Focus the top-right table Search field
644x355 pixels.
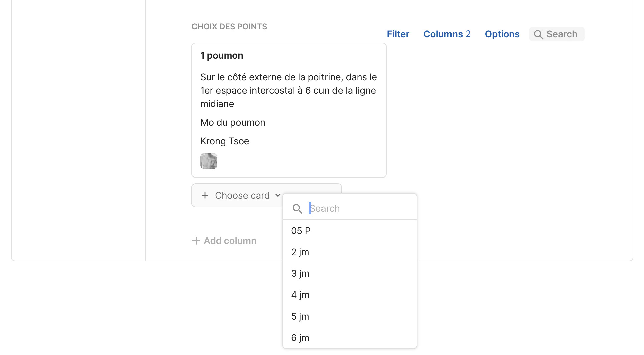pyautogui.click(x=562, y=34)
